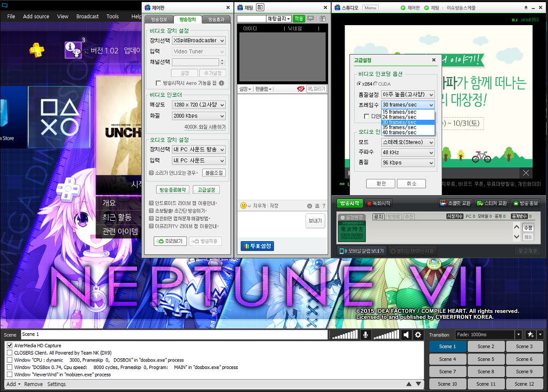Select the CUDA radio button
This screenshot has height=392, width=548.
375,84
